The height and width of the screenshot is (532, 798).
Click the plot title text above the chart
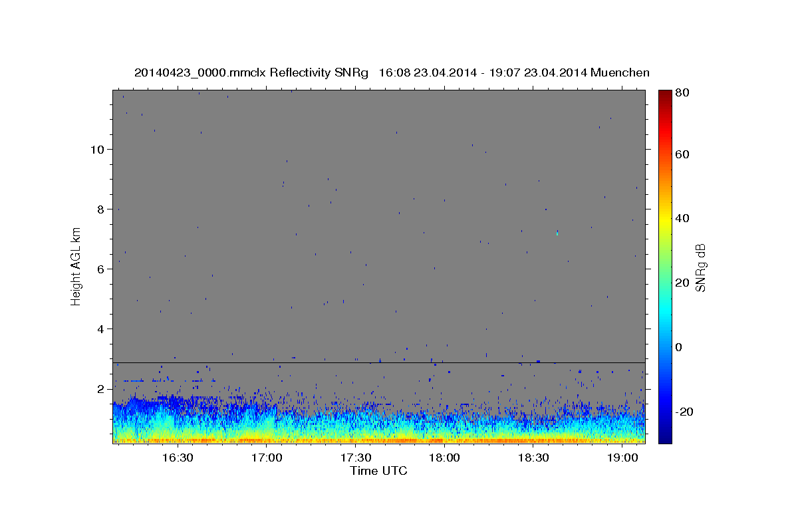coord(392,72)
